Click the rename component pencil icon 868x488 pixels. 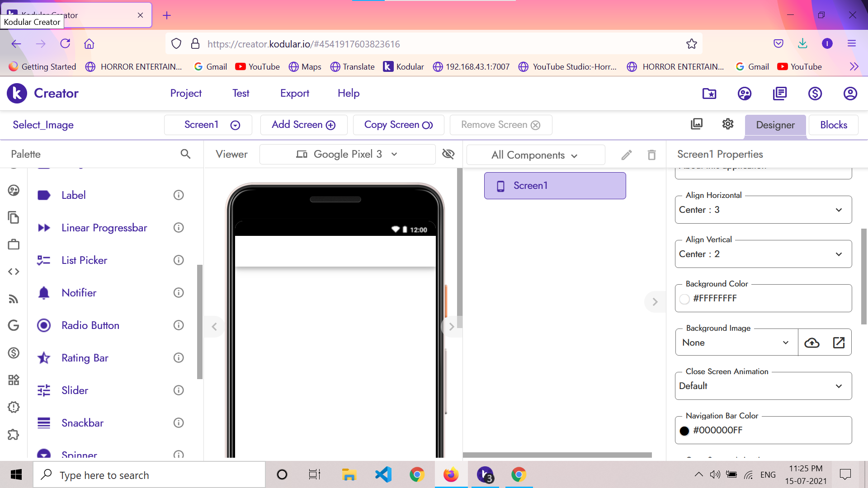pos(627,155)
